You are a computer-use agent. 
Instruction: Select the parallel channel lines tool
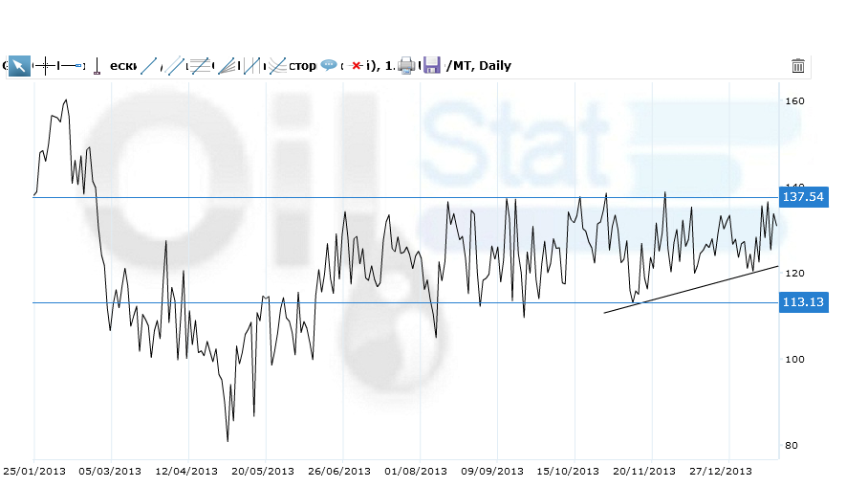coord(175,66)
